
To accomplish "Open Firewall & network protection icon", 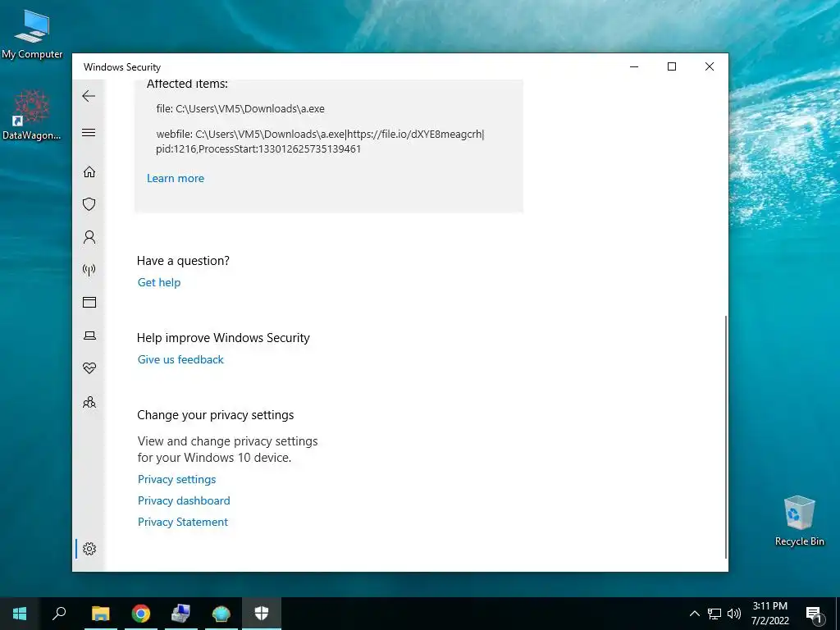I will coord(89,269).
